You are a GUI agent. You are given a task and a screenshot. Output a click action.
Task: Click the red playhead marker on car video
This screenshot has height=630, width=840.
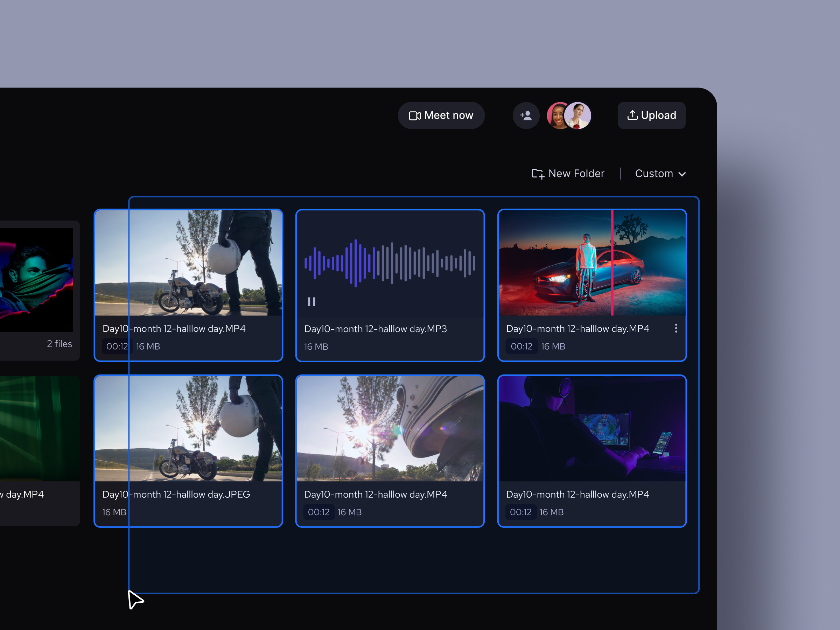[612, 262]
